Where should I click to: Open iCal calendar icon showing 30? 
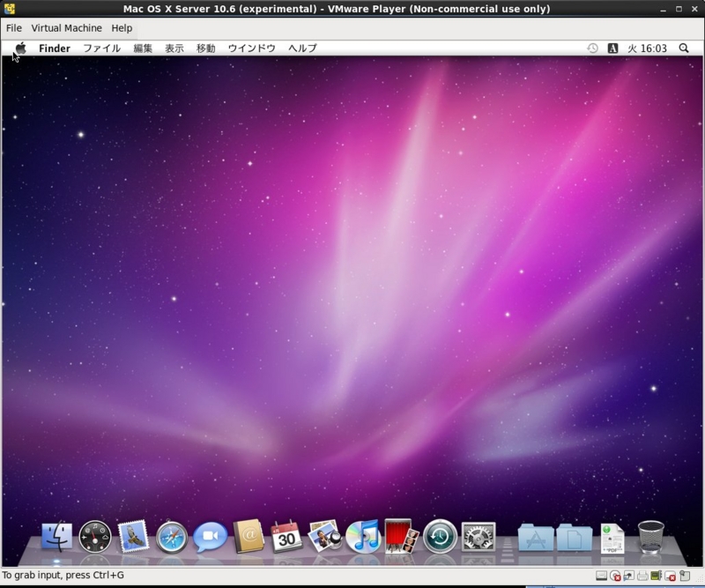click(x=286, y=536)
